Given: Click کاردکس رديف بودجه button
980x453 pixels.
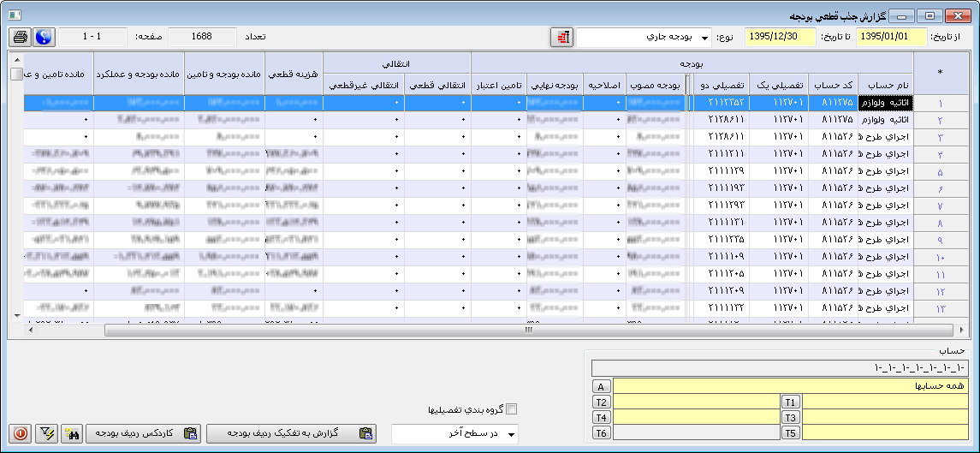Looking at the screenshot, I should pyautogui.click(x=145, y=434).
